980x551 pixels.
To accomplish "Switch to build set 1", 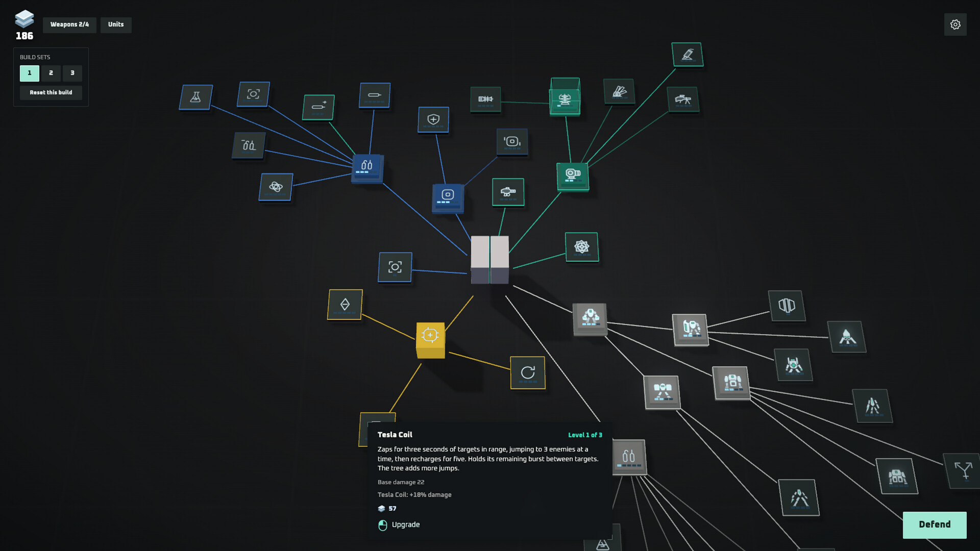I will [x=30, y=73].
